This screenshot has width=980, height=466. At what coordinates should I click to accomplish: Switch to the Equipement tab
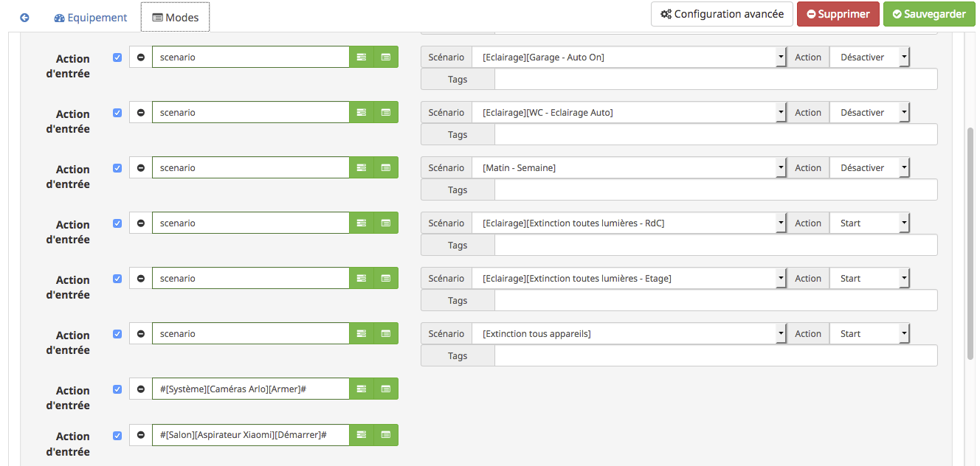[91, 17]
